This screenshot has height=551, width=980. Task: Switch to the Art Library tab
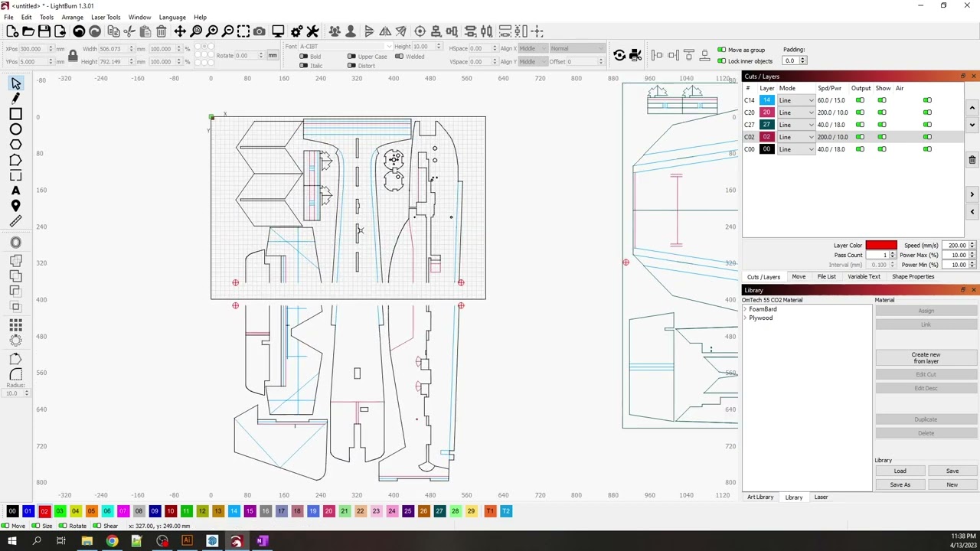pos(760,497)
